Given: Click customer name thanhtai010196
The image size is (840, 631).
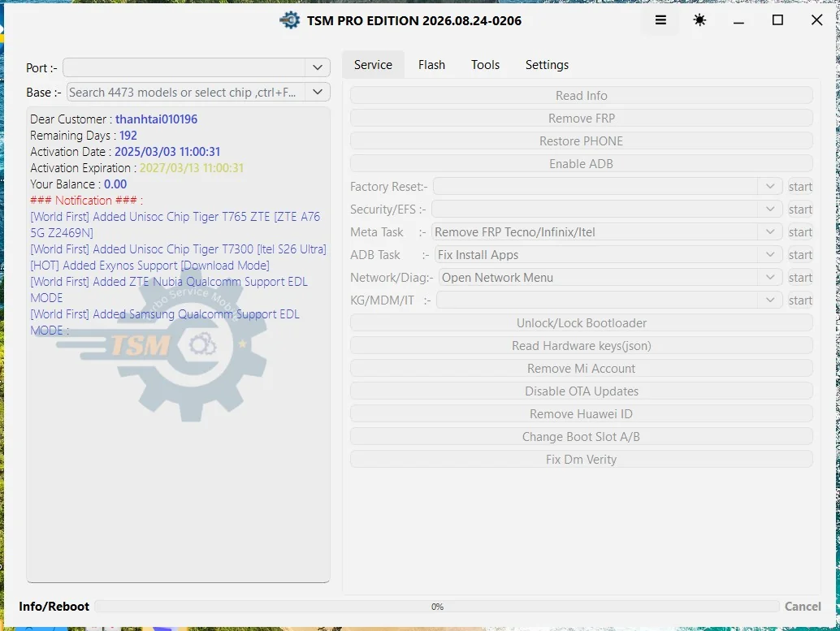Looking at the screenshot, I should (156, 119).
